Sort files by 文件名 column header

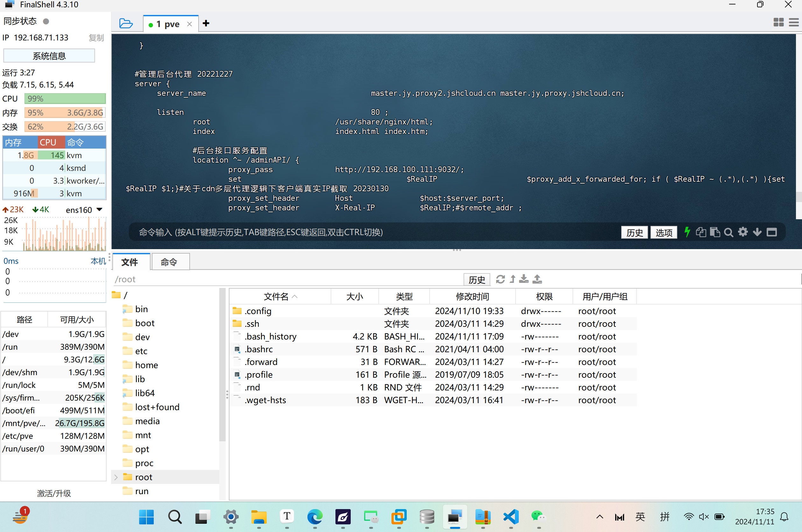point(280,297)
